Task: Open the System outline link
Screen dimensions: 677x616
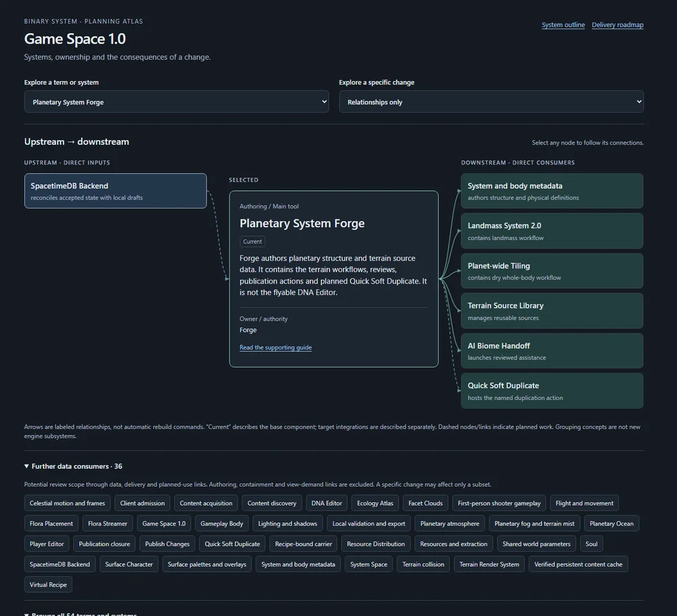Action: [x=563, y=25]
